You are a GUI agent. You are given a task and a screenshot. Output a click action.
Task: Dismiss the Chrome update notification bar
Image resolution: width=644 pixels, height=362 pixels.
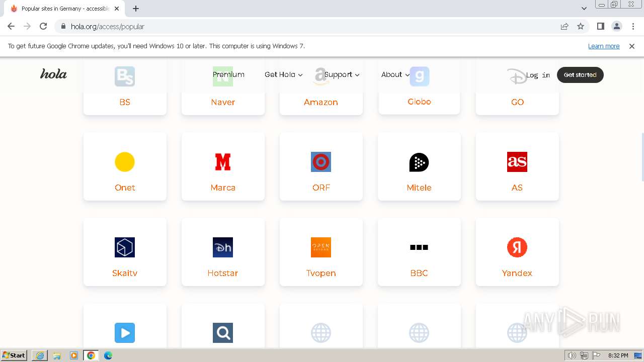tap(632, 46)
